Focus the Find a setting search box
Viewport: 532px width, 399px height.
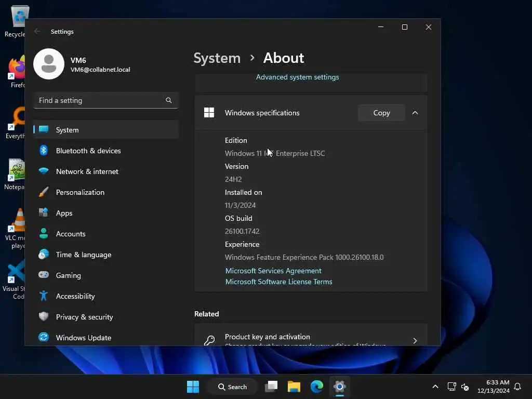click(106, 100)
